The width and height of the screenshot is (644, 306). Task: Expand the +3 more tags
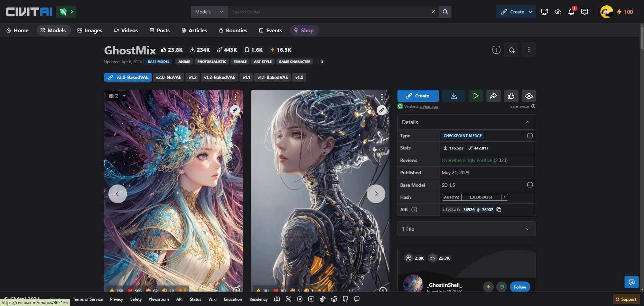[x=320, y=61]
